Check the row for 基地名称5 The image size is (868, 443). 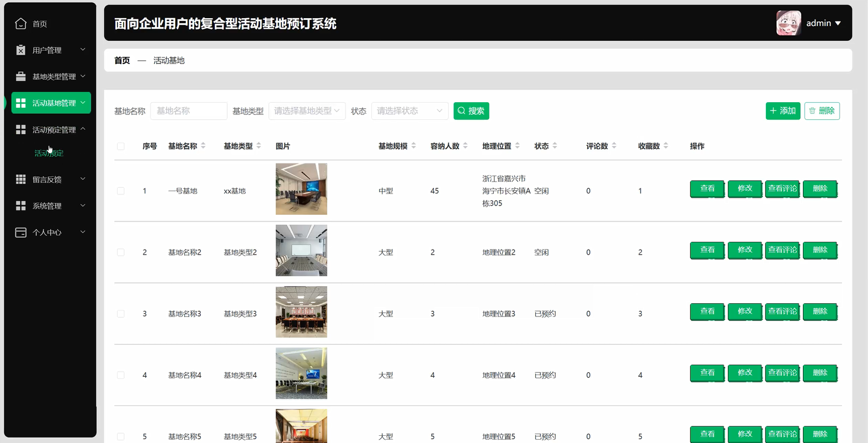pyautogui.click(x=121, y=436)
